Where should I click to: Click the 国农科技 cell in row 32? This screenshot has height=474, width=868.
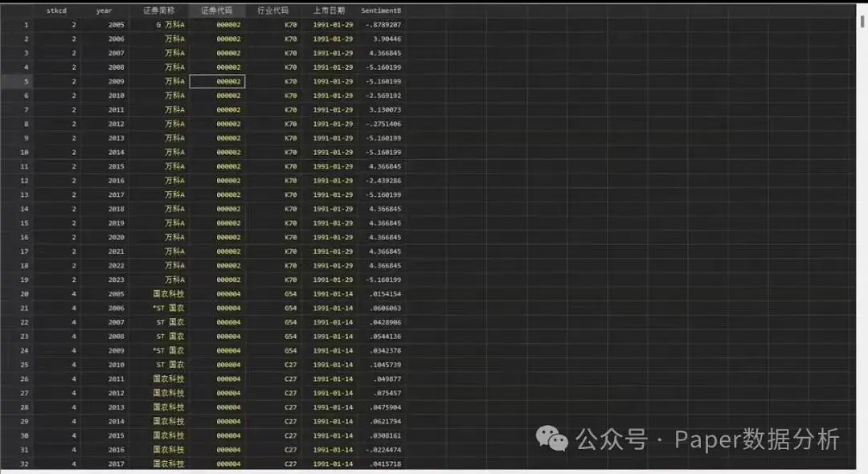pos(169,464)
